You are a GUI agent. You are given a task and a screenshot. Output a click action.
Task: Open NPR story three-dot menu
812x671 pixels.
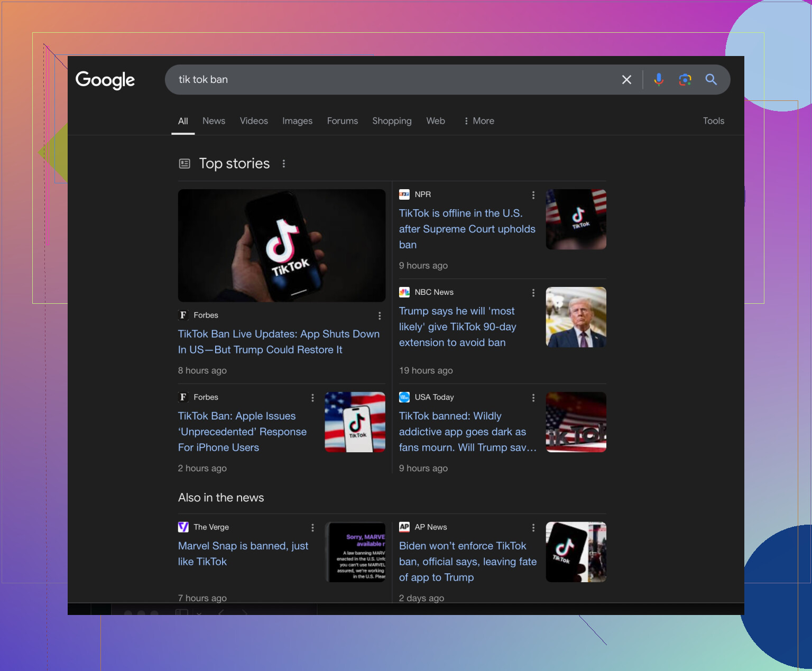coord(533,195)
